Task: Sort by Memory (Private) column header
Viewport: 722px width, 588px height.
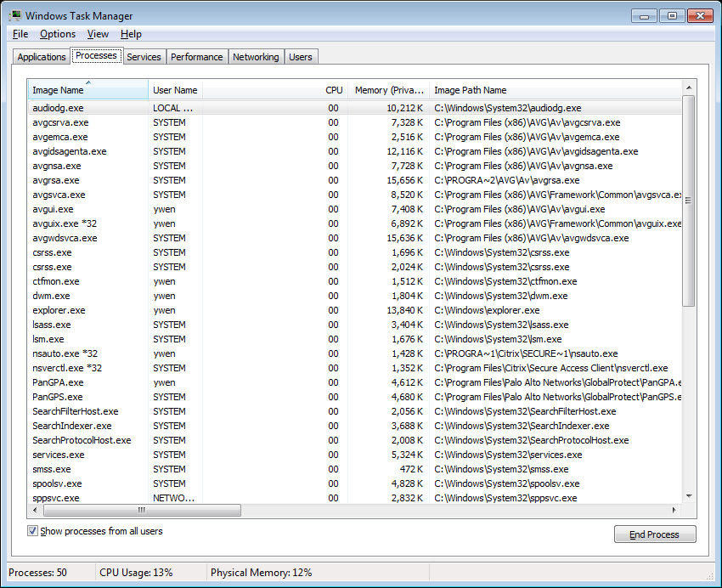Action: [389, 90]
